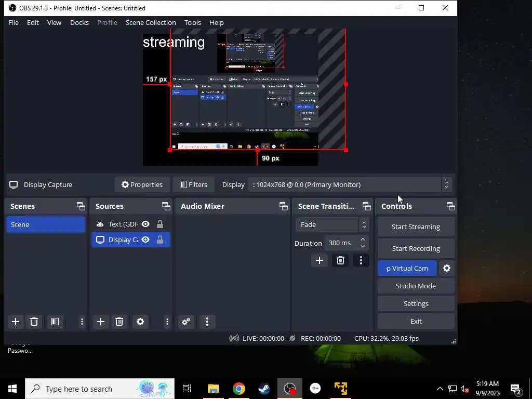Click Start Recording button
Screen dimensions: 532x399
click(416, 248)
